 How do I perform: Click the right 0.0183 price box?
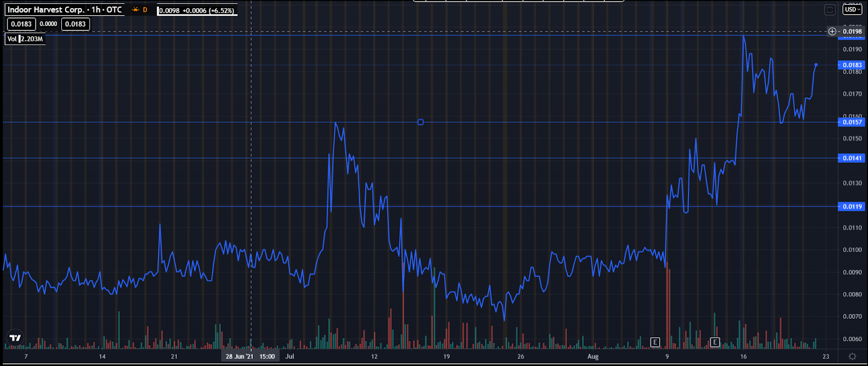pos(75,24)
